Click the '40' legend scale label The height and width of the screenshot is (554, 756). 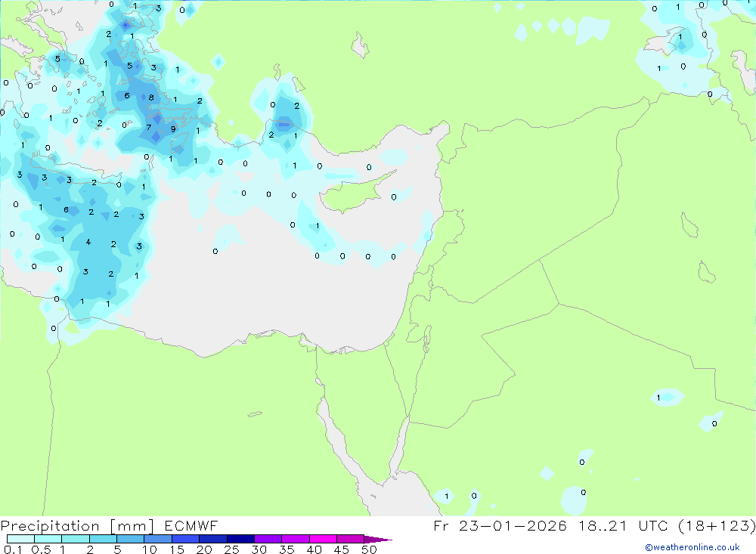tap(314, 549)
